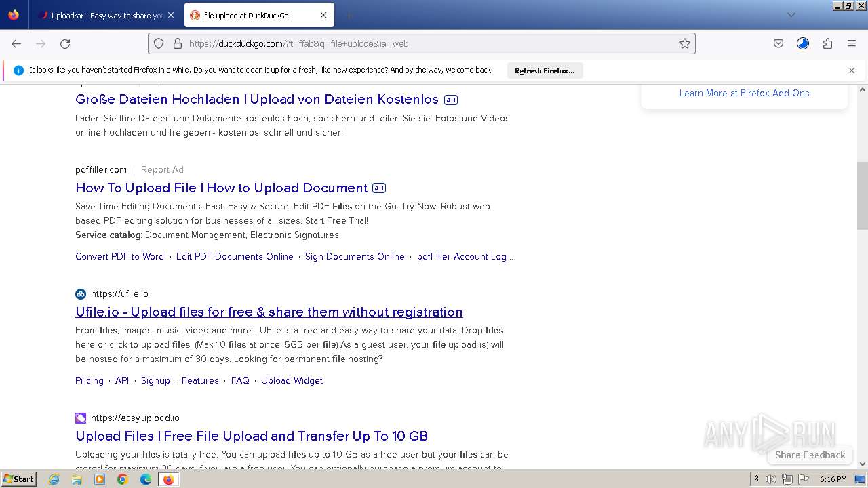The width and height of the screenshot is (868, 488).
Task: Click the scrollbar down arrow
Action: pyautogui.click(x=863, y=464)
